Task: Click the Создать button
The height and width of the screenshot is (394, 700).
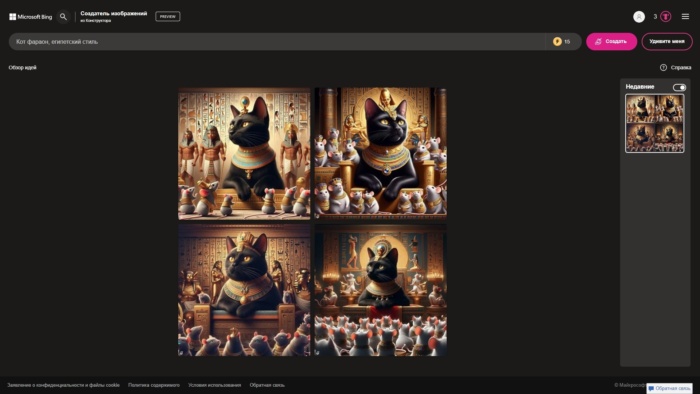Action: click(x=611, y=41)
